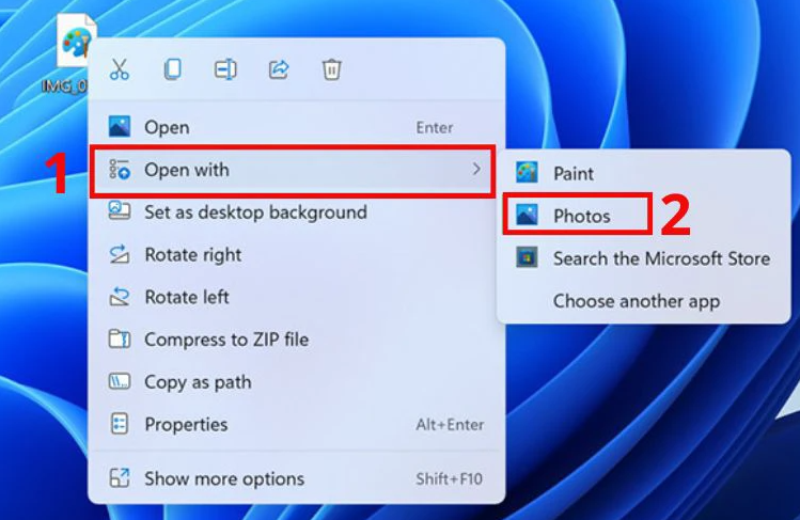The width and height of the screenshot is (800, 520).
Task: Click the Photos app icon in the submenu
Action: (527, 215)
